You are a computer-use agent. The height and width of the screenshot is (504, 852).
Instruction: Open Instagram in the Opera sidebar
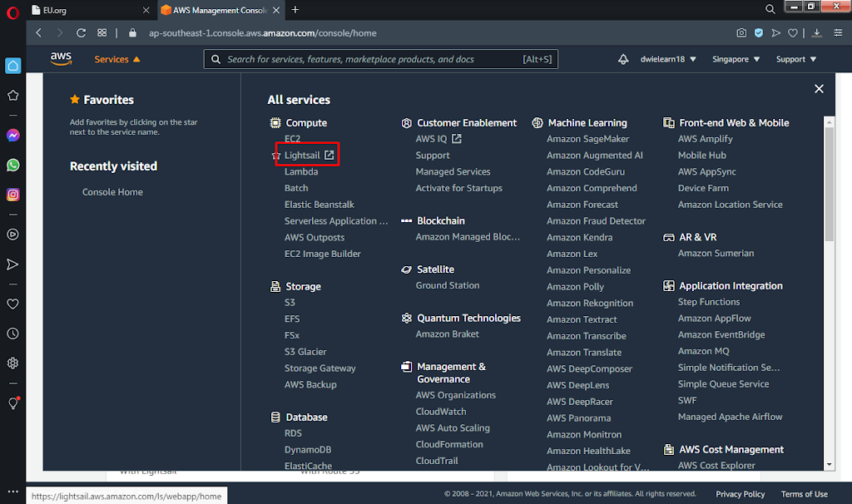pos(13,195)
